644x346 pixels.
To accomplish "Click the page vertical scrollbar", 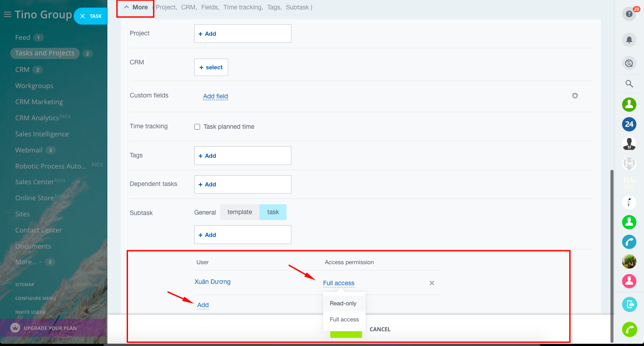I will (612, 255).
